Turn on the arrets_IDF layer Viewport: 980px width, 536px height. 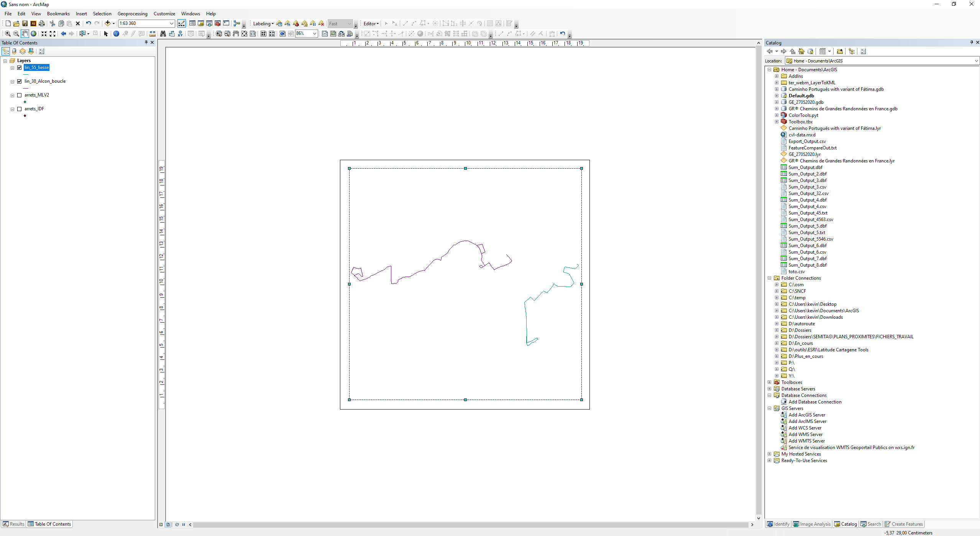pos(20,109)
